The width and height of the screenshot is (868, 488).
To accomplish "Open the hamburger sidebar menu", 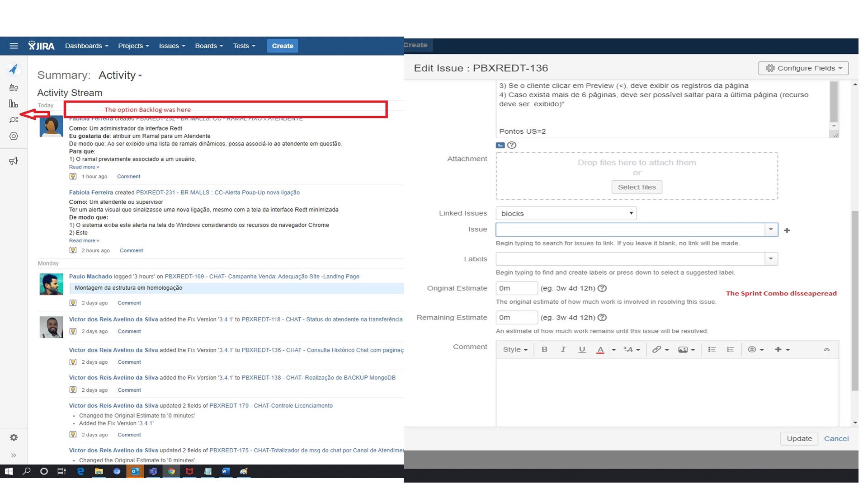I will tap(14, 46).
